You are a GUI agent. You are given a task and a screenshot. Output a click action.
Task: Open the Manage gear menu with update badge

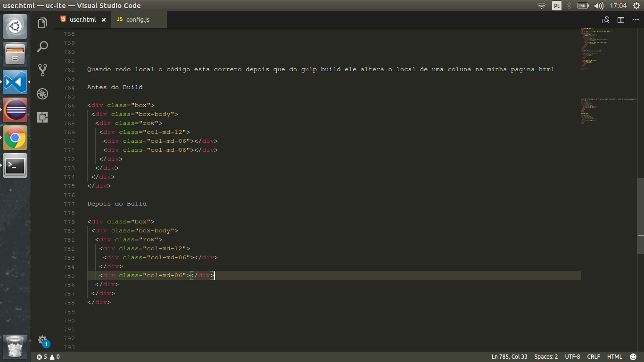[42, 340]
